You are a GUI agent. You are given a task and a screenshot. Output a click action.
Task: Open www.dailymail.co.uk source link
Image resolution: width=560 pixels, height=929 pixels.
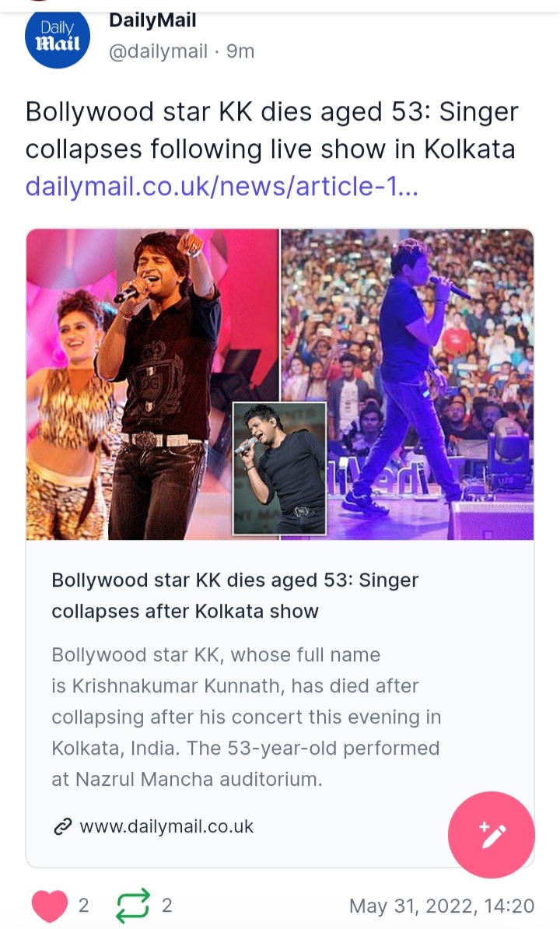point(166,826)
